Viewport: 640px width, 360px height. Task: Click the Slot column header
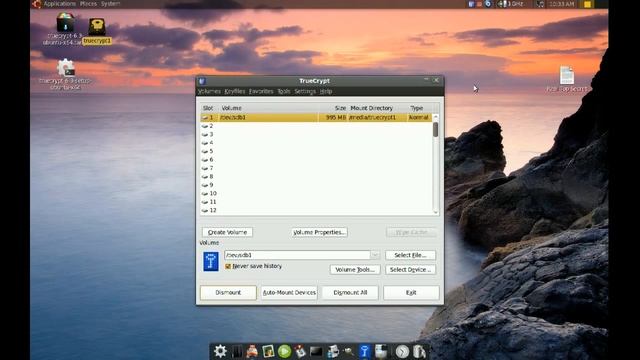(208, 108)
